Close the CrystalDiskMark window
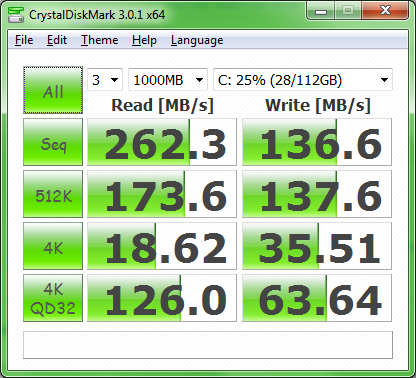416x378 pixels. click(x=385, y=11)
